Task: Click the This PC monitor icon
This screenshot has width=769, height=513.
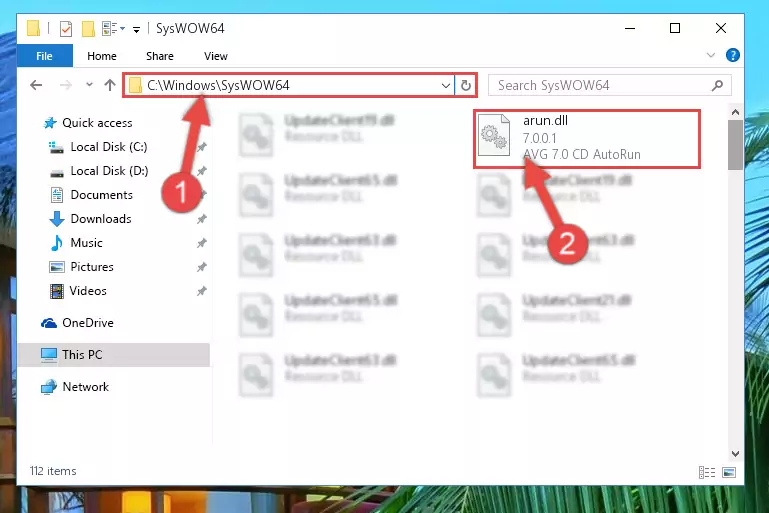Action: pos(49,355)
